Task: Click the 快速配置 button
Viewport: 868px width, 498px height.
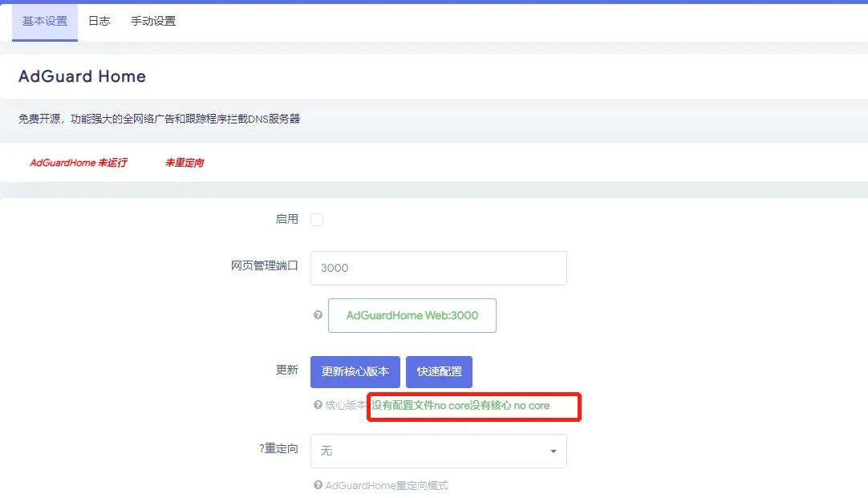Action: click(x=439, y=372)
